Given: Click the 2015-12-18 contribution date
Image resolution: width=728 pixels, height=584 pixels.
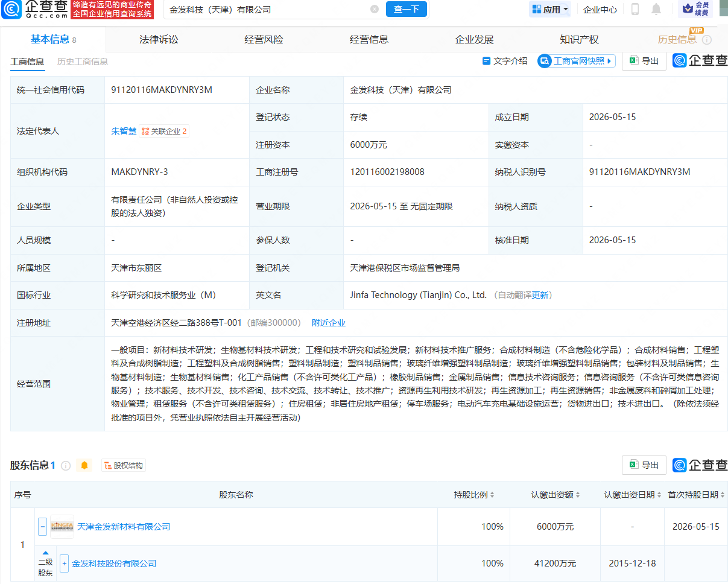Looking at the screenshot, I should click(632, 563).
